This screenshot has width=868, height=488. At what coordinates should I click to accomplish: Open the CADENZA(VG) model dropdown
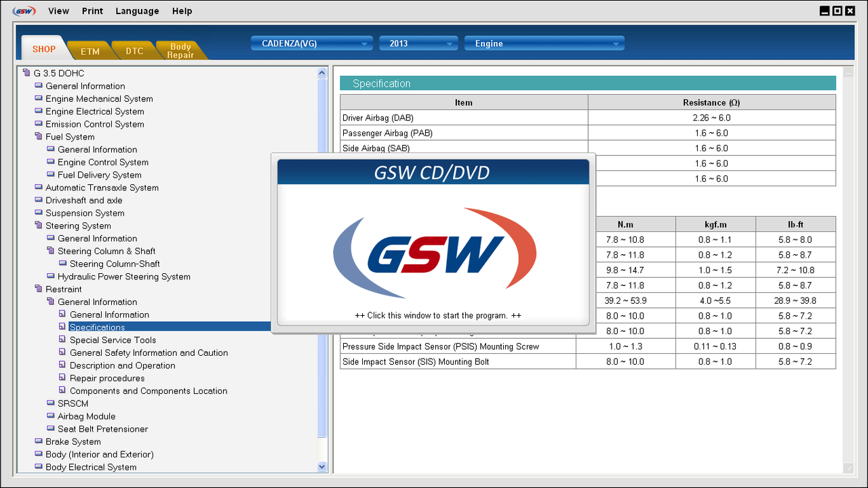click(x=313, y=43)
